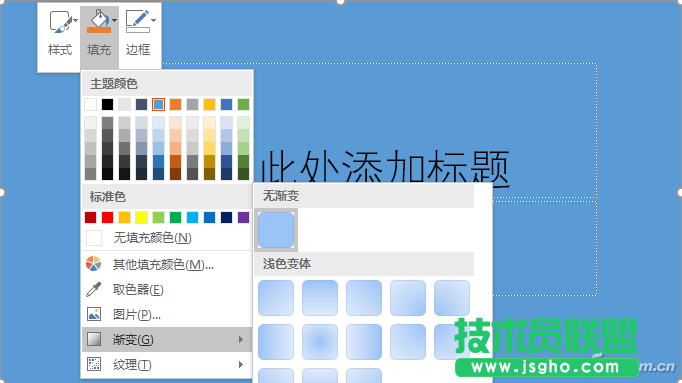Viewport: 682px width, 383px height.
Task: Open 其他填充颜色(M) color wheel option
Action: [x=166, y=264]
